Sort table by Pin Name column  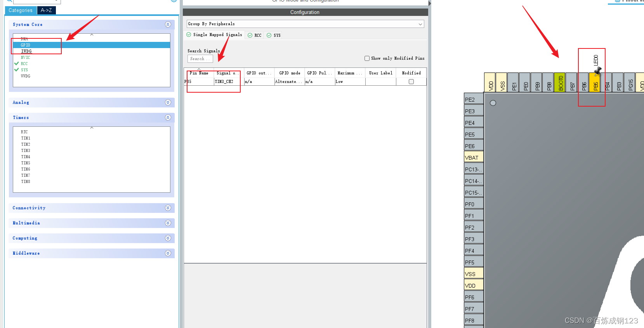(x=199, y=73)
